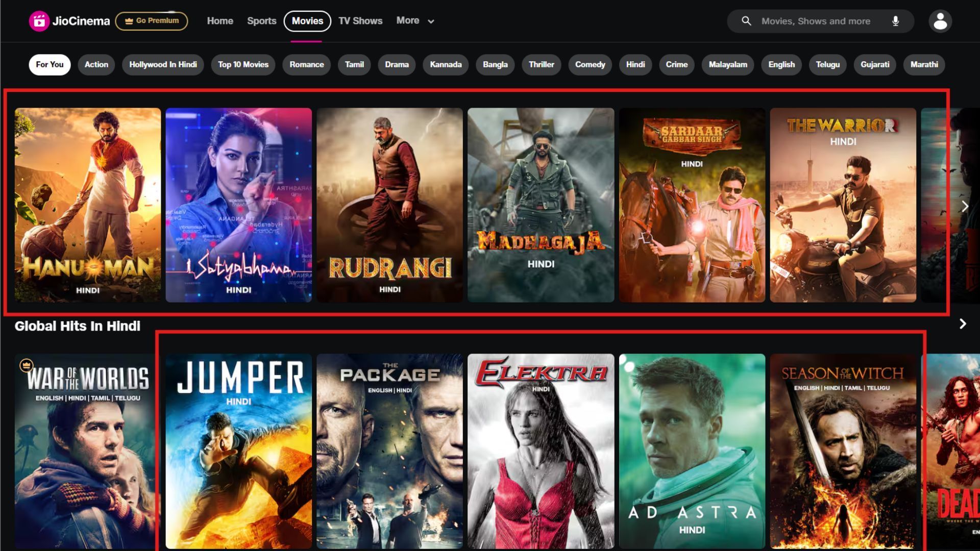
Task: Click premium crown badge on War of the Worlds
Action: pos(26,365)
